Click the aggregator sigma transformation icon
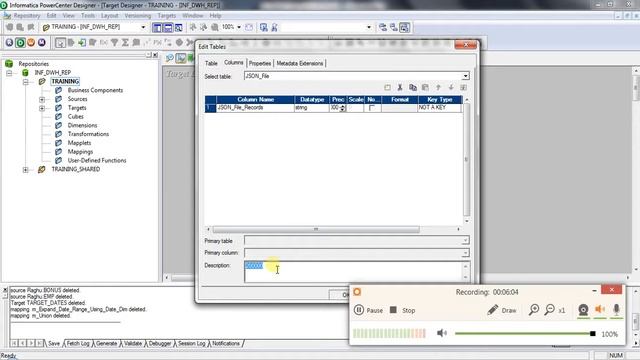 click(125, 42)
